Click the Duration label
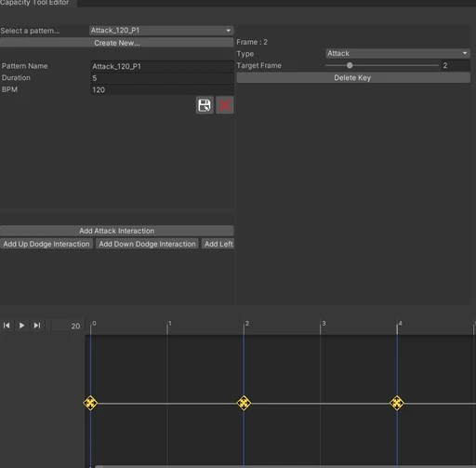Screen dimensions: 476x468 16,78
